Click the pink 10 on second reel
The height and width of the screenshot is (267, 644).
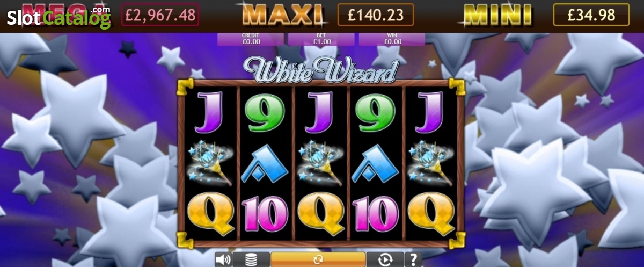tap(265, 214)
